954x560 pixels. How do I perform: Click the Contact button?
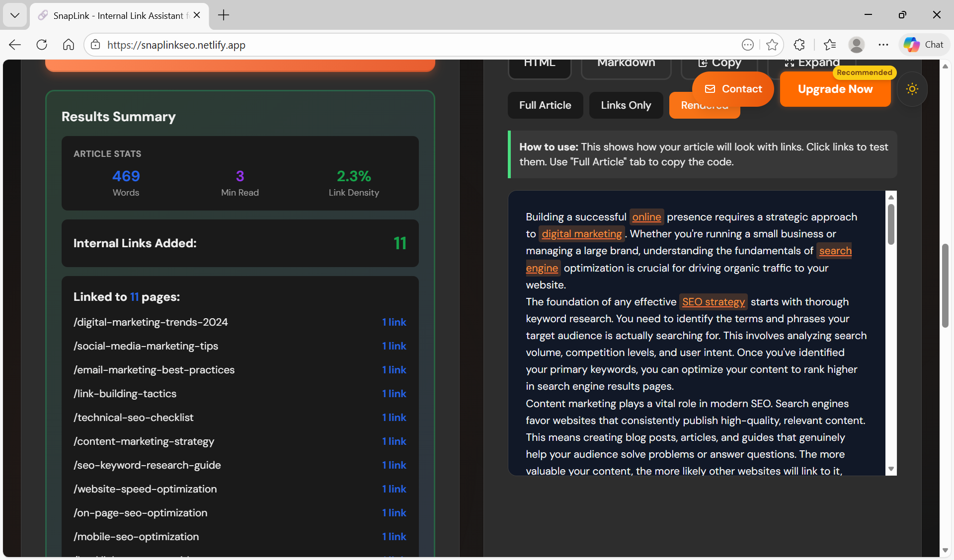(x=733, y=89)
